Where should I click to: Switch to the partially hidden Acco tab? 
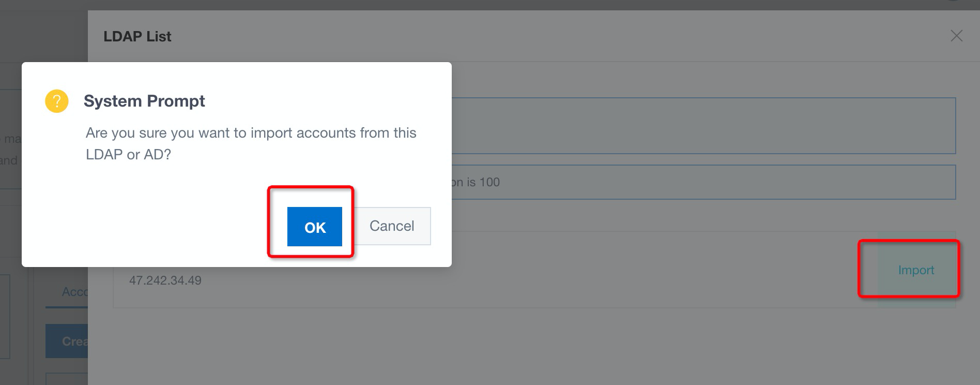coord(74,292)
